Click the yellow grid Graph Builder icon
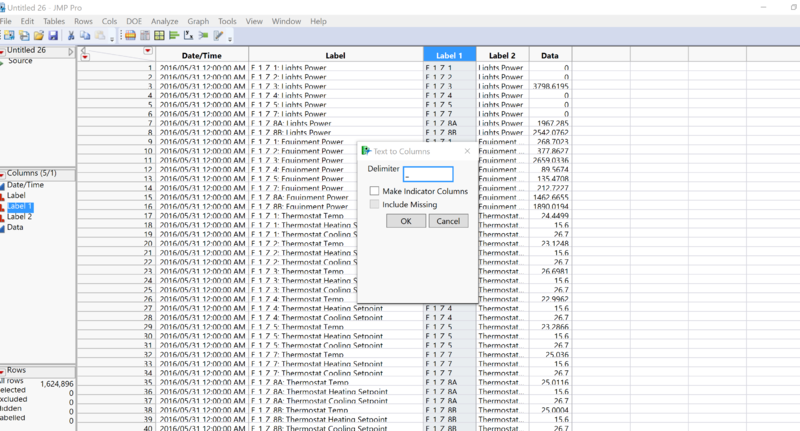Screen dimensions: 800x431 point(159,35)
